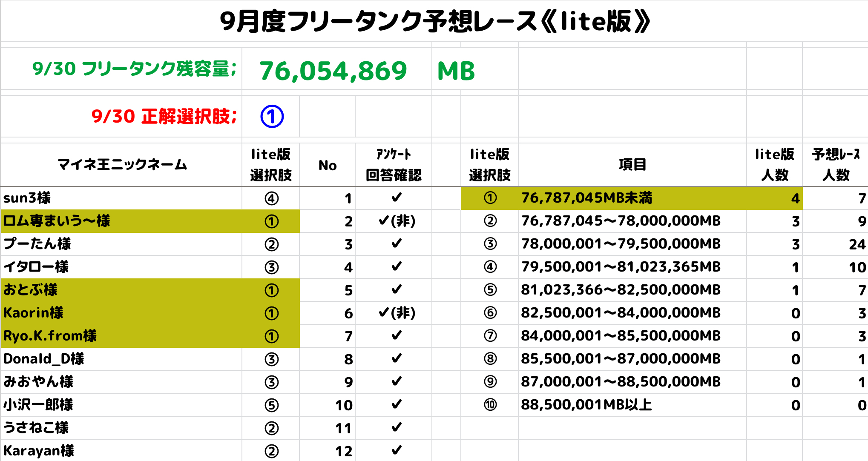Screen dimensions: 868x461
Task: Click the blue circled 1 answer symbol
Action: 272,116
